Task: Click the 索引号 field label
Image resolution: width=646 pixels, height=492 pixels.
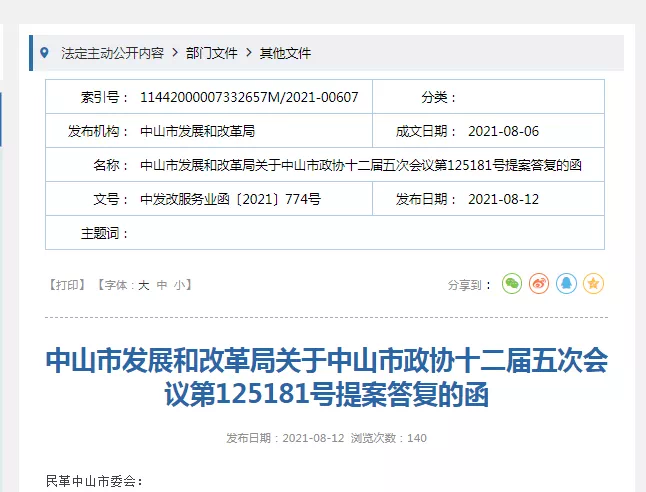Action: tap(104, 97)
